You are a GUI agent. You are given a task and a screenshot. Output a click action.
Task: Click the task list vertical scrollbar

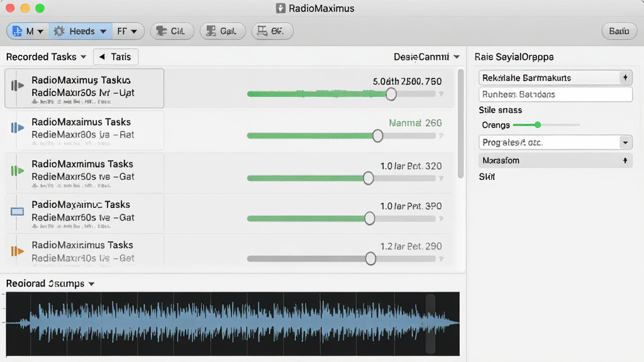click(x=461, y=123)
